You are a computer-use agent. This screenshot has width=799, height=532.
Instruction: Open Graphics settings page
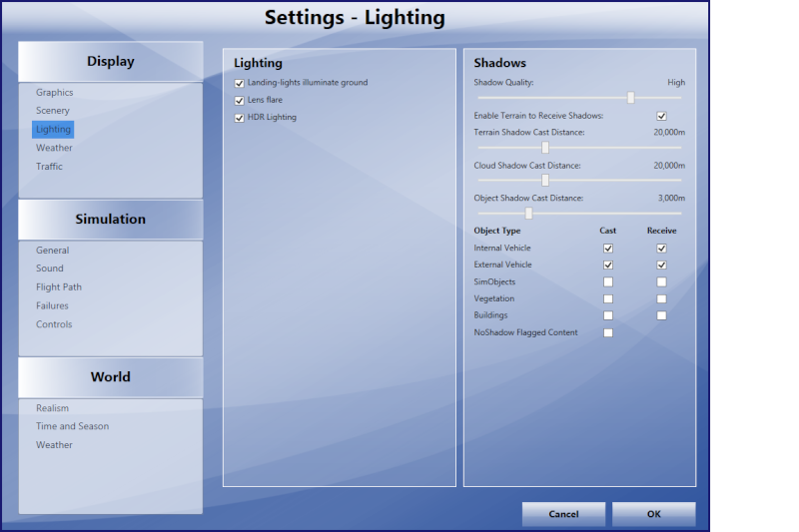(55, 93)
